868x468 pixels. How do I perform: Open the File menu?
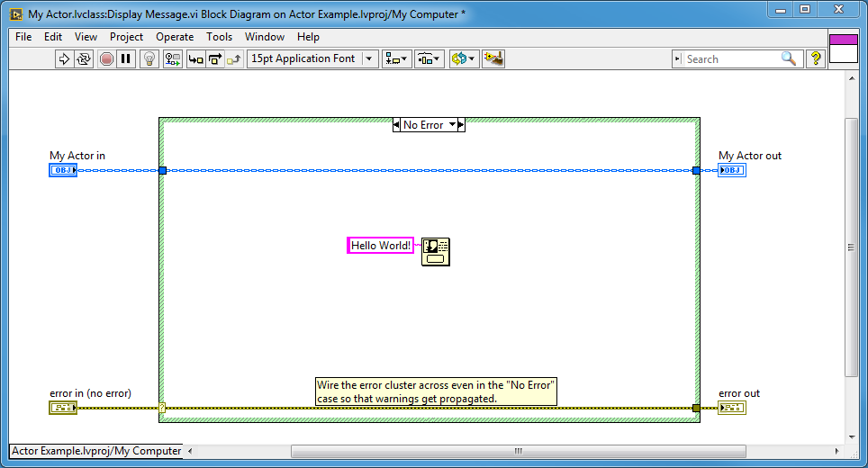(x=23, y=37)
